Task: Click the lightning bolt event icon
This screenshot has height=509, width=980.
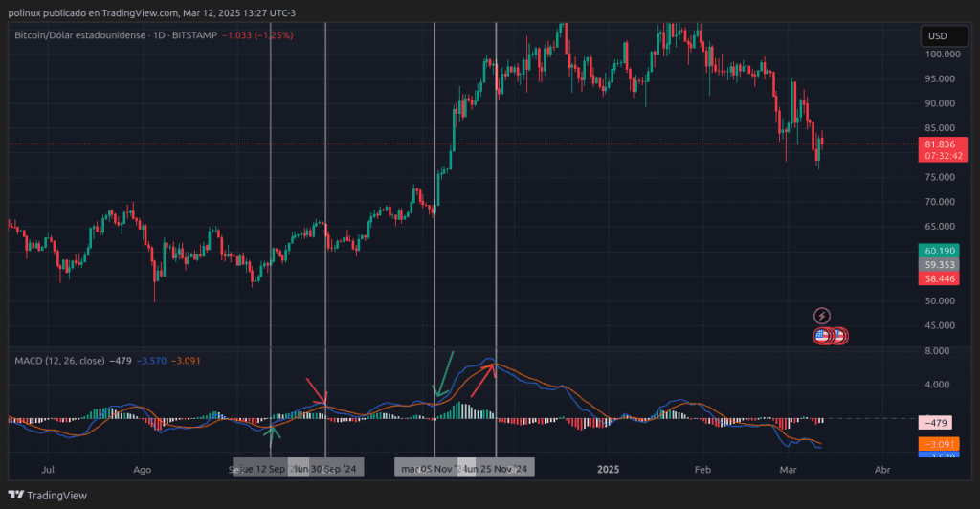Action: pyautogui.click(x=821, y=316)
